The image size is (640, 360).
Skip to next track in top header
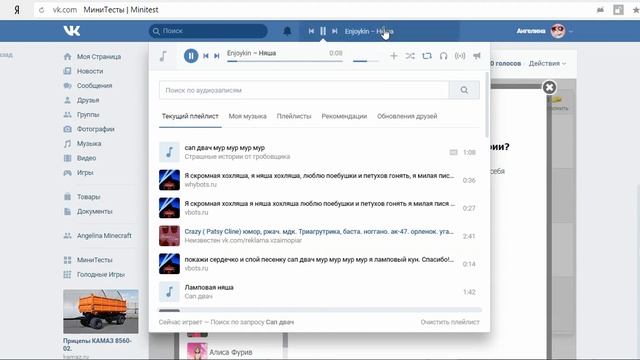coord(335,31)
